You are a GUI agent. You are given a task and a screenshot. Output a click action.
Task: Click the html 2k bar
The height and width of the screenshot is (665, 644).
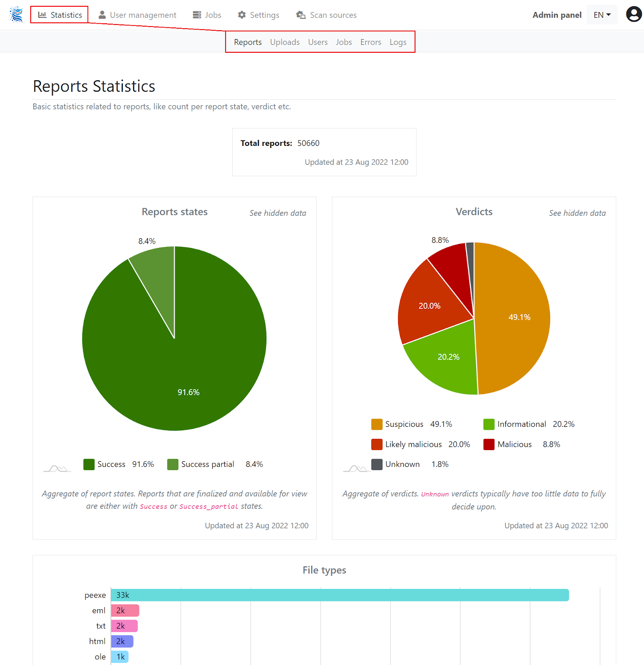[122, 641]
